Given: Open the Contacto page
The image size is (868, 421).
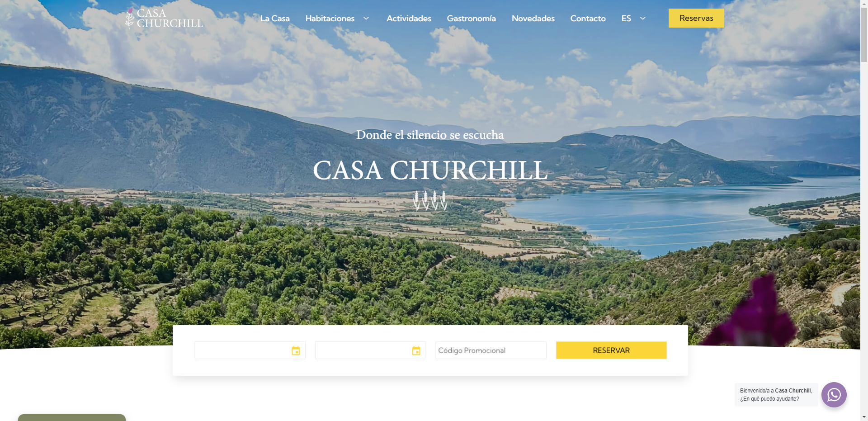Looking at the screenshot, I should [x=588, y=19].
